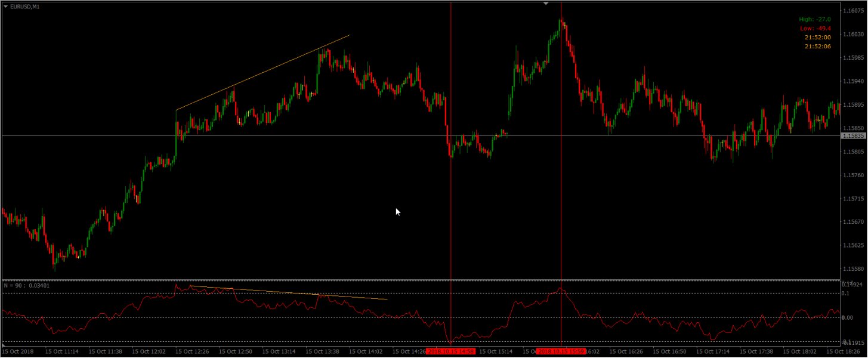Click the EURUSD,M1 symbol title text

point(25,7)
